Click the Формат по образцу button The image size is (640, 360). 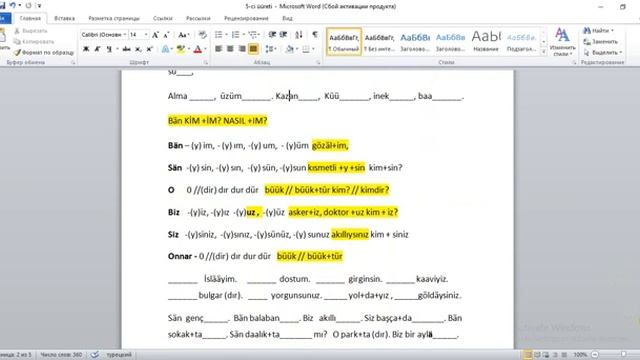[x=44, y=52]
